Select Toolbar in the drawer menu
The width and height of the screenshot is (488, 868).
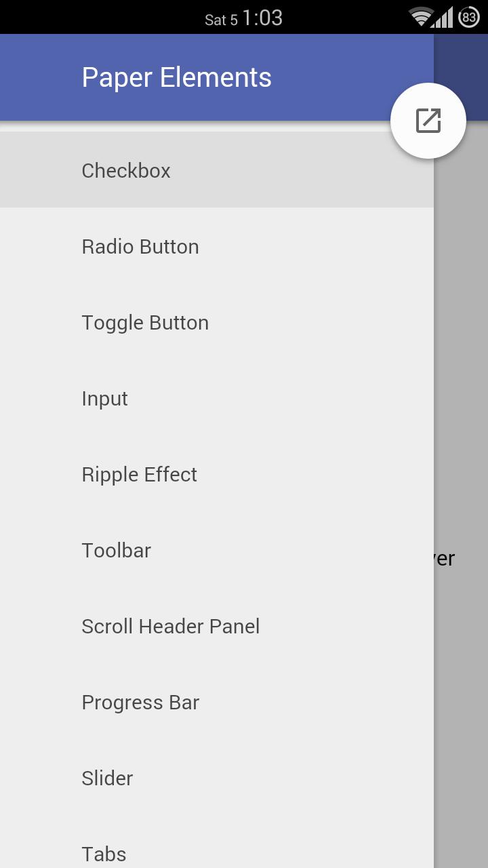pyautogui.click(x=117, y=550)
